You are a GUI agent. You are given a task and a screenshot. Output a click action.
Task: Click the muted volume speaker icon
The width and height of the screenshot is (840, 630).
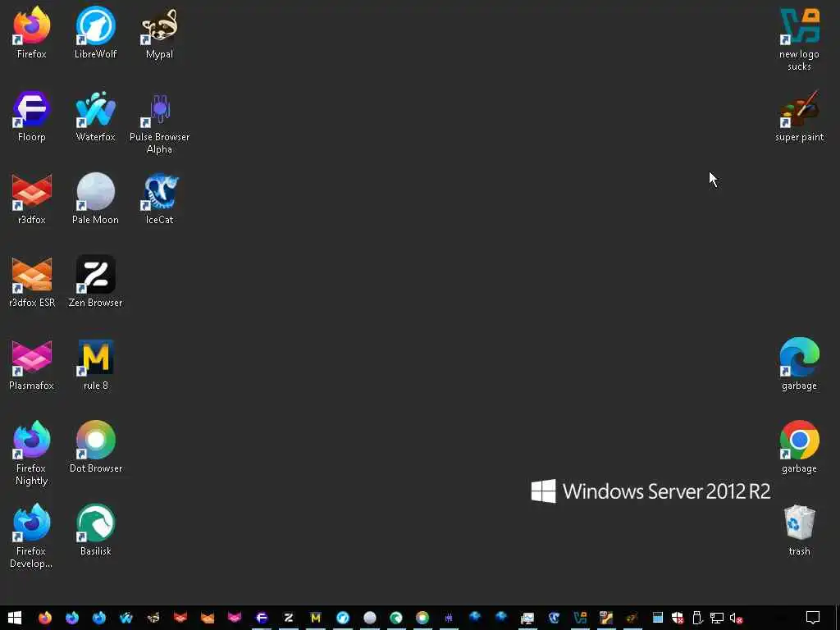(x=736, y=619)
